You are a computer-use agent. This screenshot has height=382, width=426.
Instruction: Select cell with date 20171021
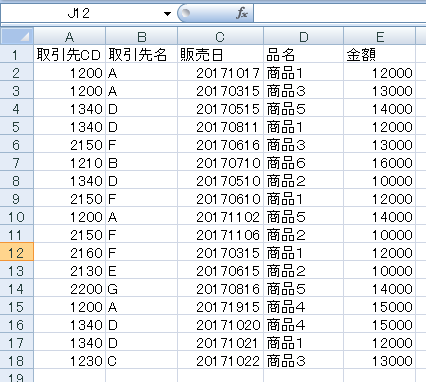pyautogui.click(x=220, y=343)
